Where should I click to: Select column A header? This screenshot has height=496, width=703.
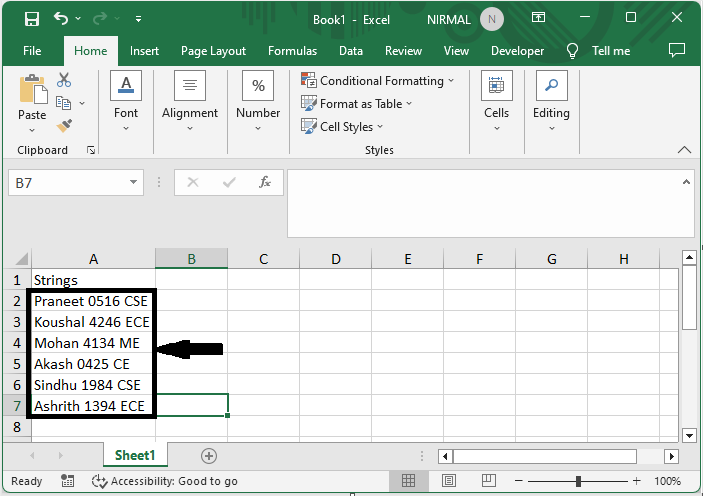[93, 259]
